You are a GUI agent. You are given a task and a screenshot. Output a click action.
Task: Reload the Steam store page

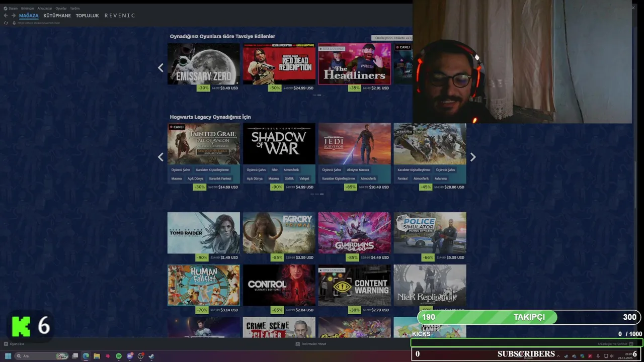(6, 23)
